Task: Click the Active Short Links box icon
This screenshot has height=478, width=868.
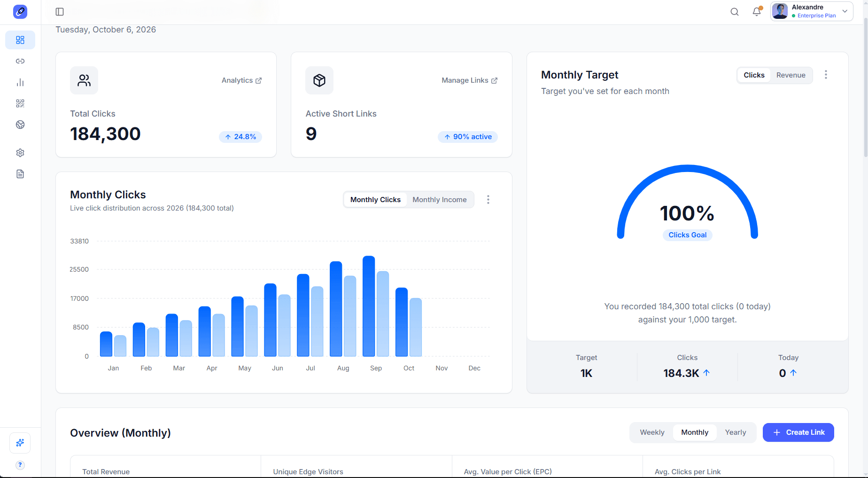Action: point(319,80)
